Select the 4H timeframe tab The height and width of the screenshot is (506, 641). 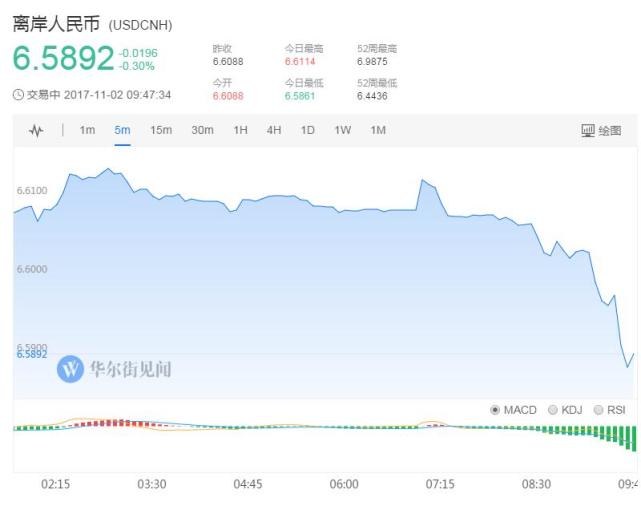(x=274, y=130)
